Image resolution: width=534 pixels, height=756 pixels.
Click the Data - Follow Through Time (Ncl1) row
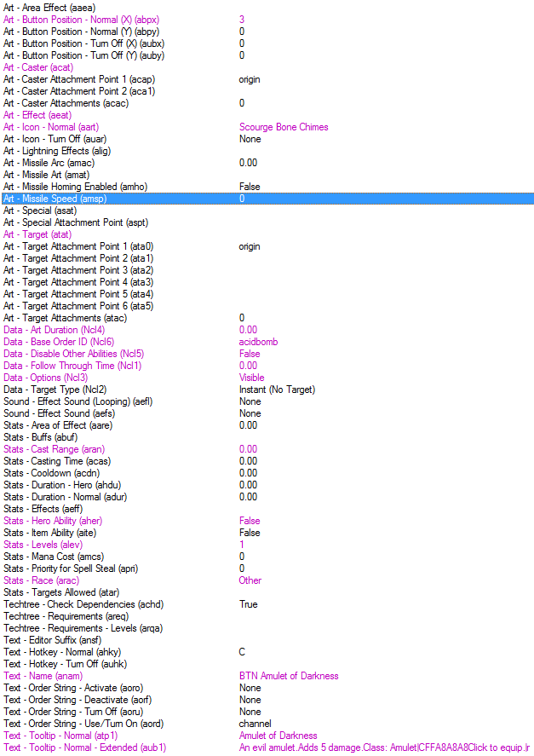(267, 366)
